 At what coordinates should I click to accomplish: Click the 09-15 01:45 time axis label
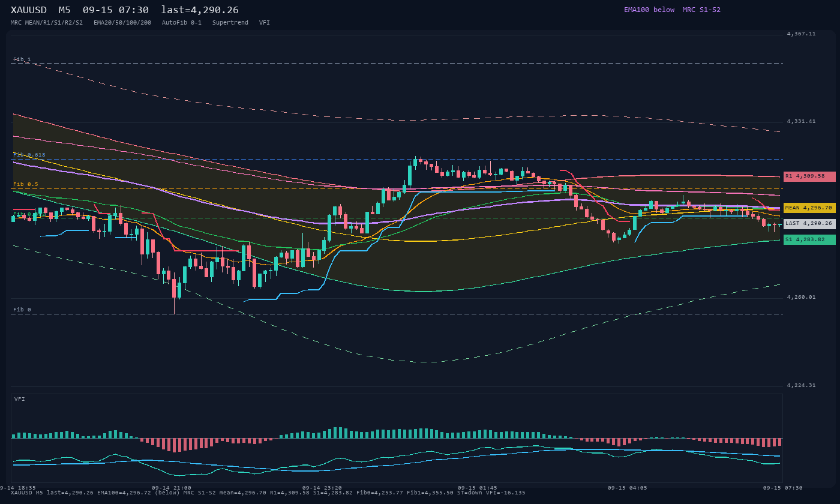coord(478,488)
